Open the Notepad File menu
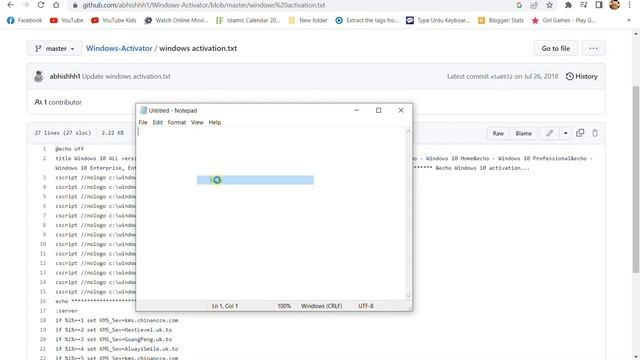640x360 pixels. 143,122
